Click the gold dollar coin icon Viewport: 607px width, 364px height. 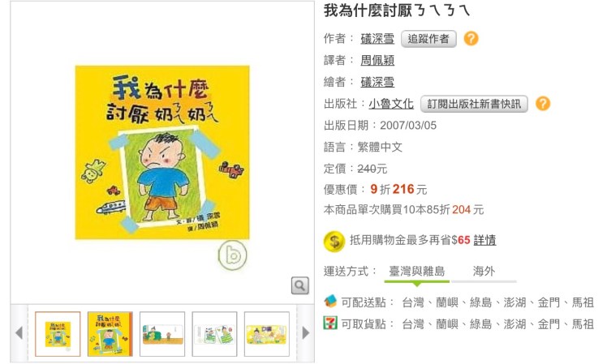tap(334, 242)
